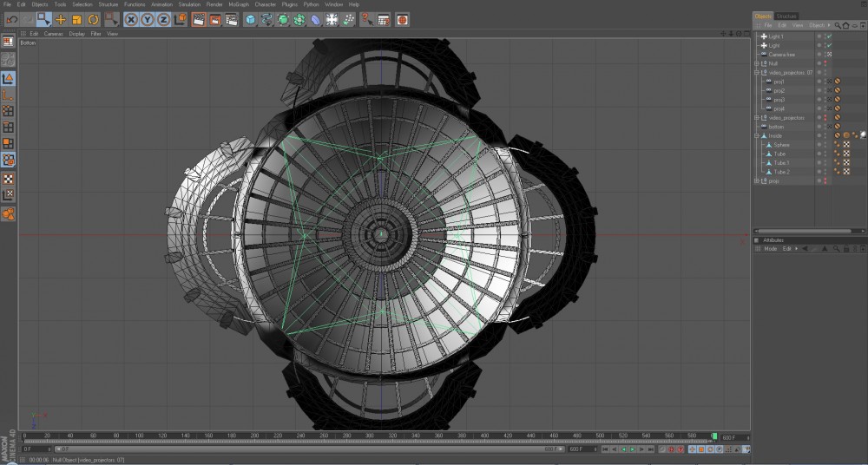
Task: Open the File menu in main menu bar
Action: 7,4
